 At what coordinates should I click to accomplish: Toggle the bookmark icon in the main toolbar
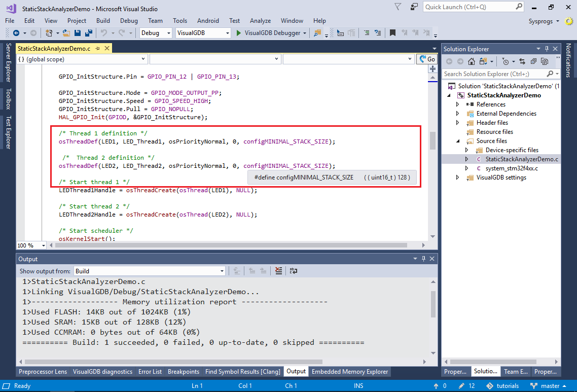[x=392, y=33]
